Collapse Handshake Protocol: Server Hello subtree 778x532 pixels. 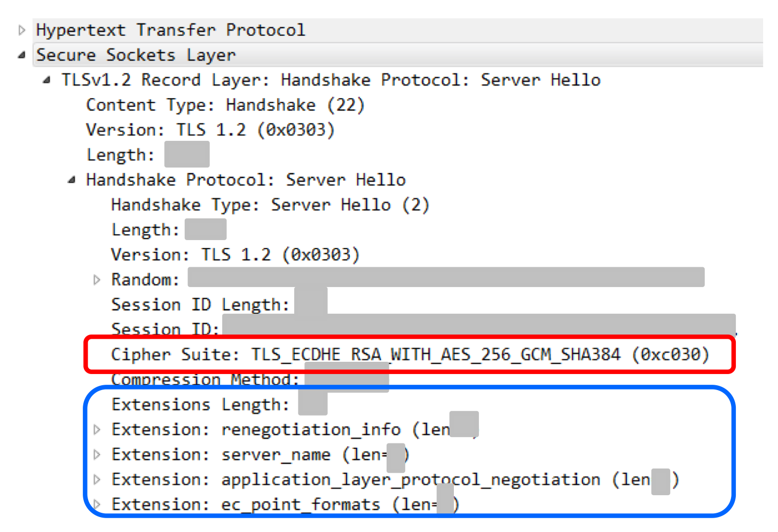72,180
